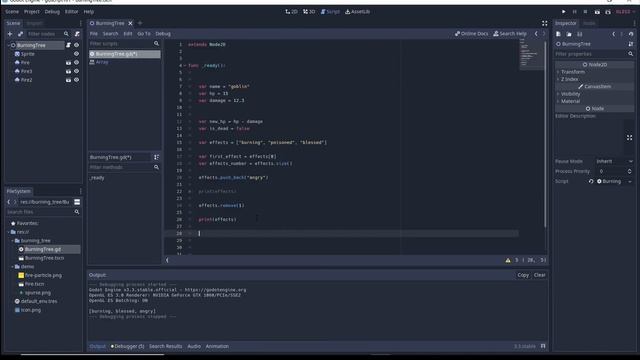Play the project
Image resolution: width=640 pixels, height=360 pixels.
click(564, 12)
